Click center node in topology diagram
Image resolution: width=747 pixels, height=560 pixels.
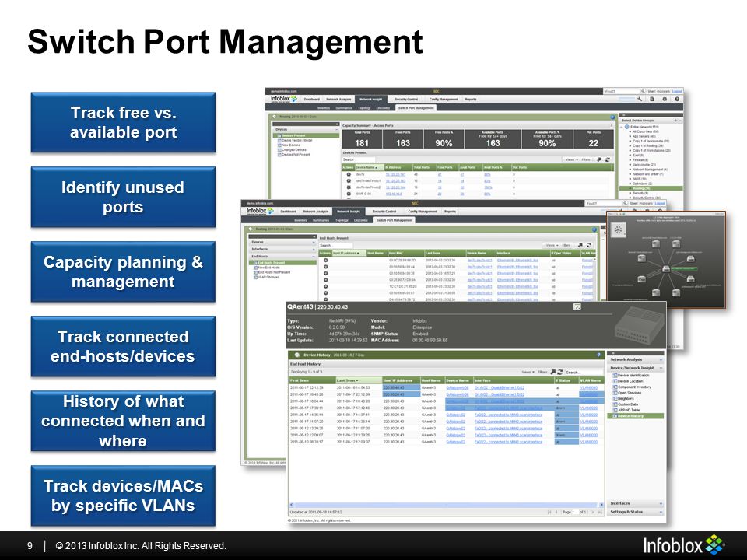665,269
